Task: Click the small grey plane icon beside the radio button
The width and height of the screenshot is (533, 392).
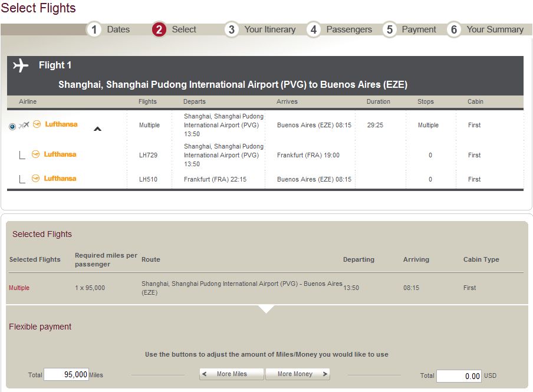Action: [24, 126]
